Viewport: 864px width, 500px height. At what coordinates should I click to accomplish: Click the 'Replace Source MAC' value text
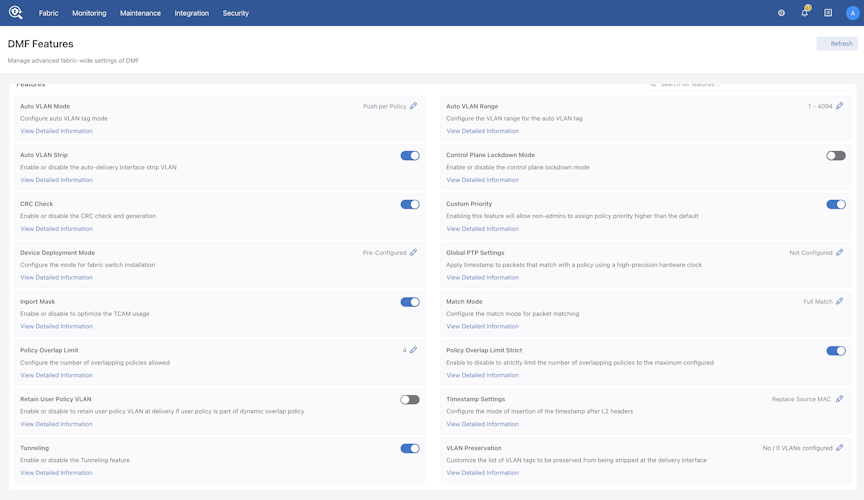pos(801,399)
